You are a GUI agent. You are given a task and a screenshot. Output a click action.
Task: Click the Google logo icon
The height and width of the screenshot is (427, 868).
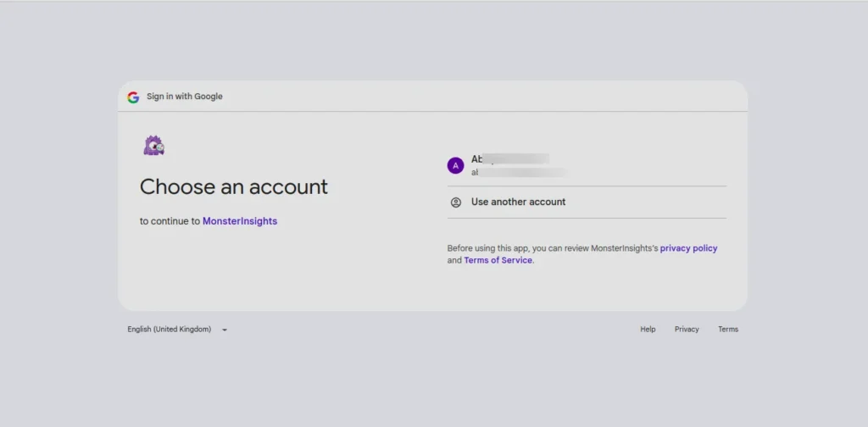click(133, 97)
